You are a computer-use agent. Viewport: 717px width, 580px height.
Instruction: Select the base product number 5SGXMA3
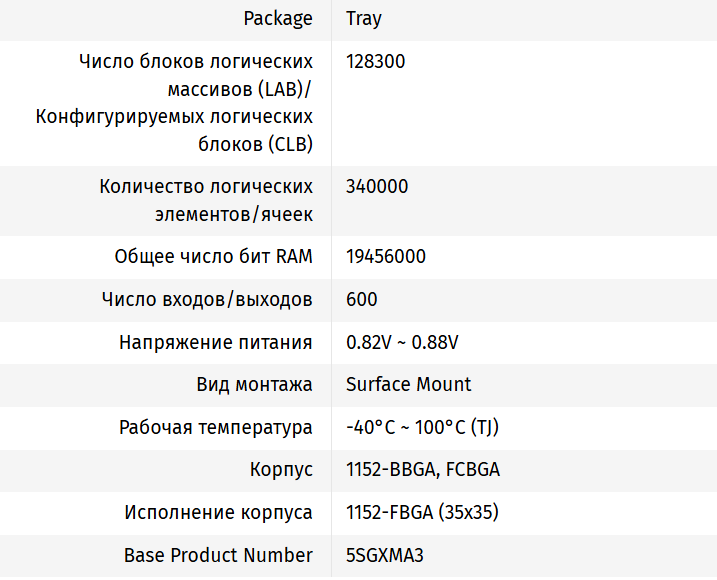(385, 556)
